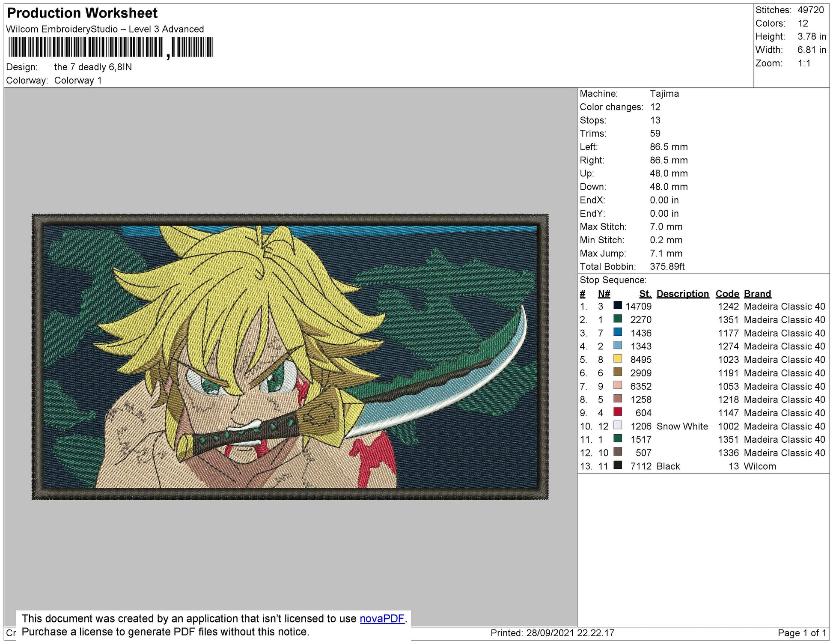This screenshot has width=833, height=644.
Task: Click the Height value 3.78 in
Action: (812, 37)
